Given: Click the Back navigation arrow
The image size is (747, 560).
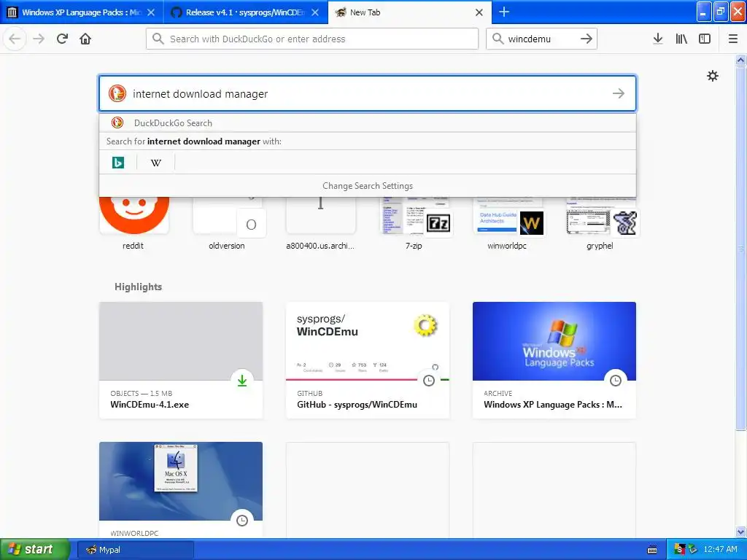Looking at the screenshot, I should pyautogui.click(x=15, y=39).
